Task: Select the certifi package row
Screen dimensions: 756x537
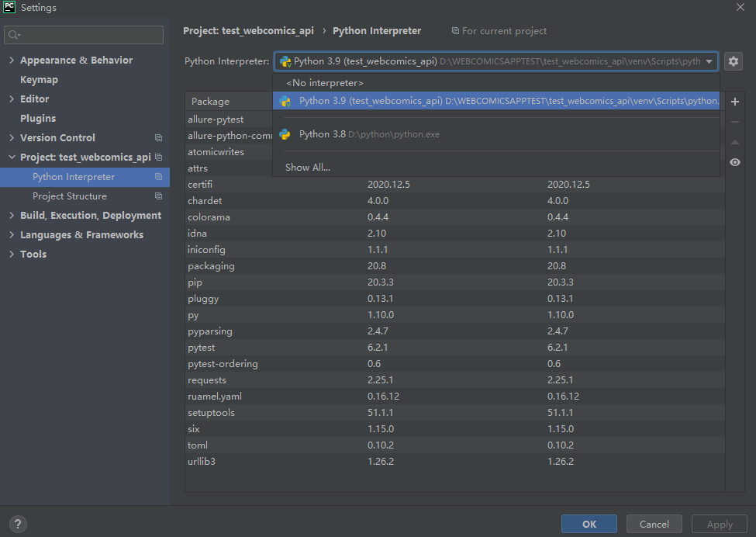Action: point(455,185)
